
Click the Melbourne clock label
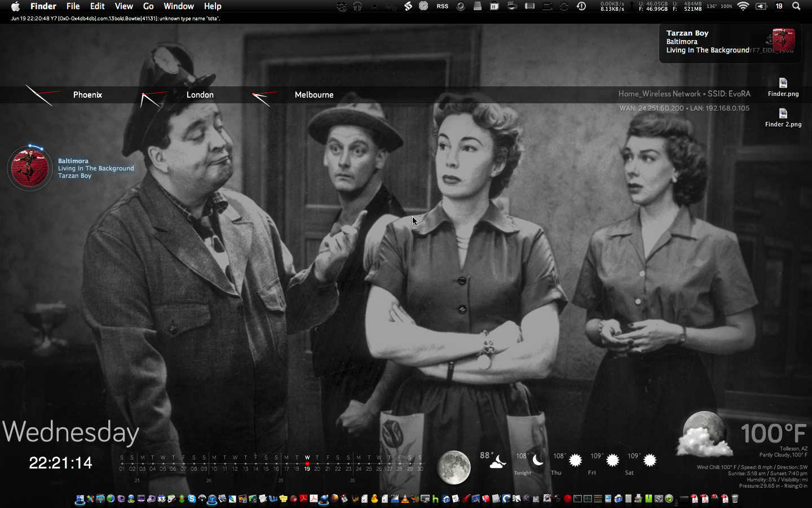tap(314, 95)
